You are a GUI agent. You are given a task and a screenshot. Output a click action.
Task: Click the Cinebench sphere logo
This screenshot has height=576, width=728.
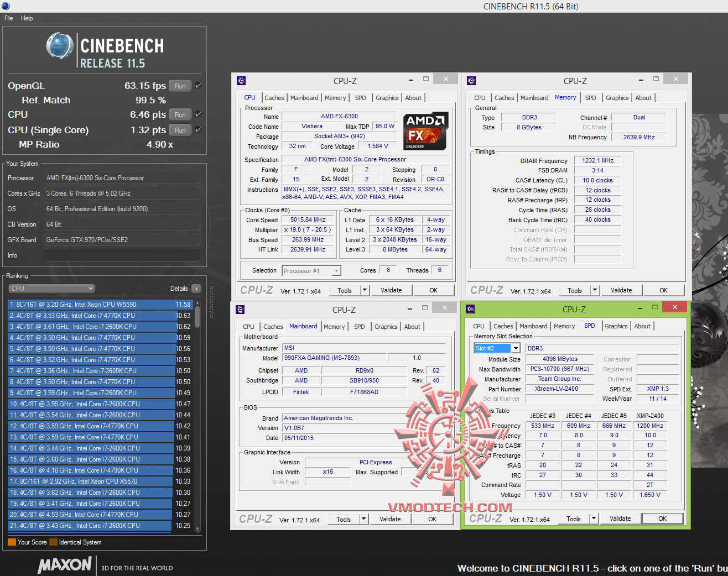60,45
